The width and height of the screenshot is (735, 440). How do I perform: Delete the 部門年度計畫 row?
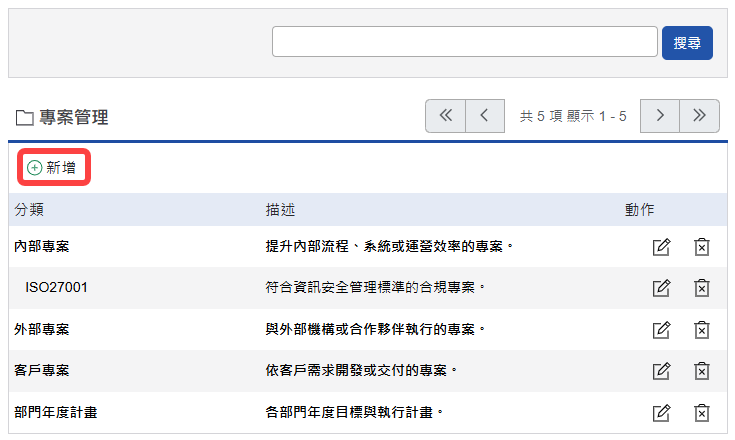702,412
